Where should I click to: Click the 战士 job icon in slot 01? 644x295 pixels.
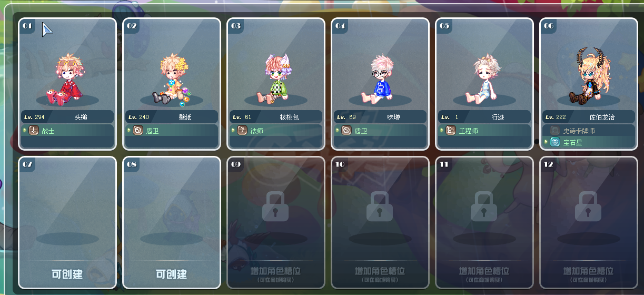[x=34, y=130]
